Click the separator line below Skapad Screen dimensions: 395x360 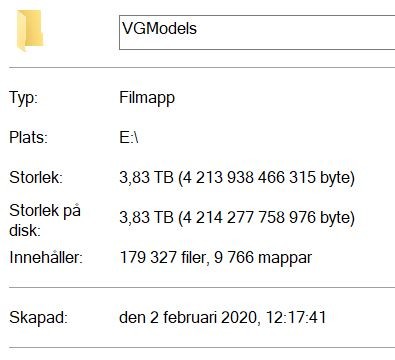202,347
